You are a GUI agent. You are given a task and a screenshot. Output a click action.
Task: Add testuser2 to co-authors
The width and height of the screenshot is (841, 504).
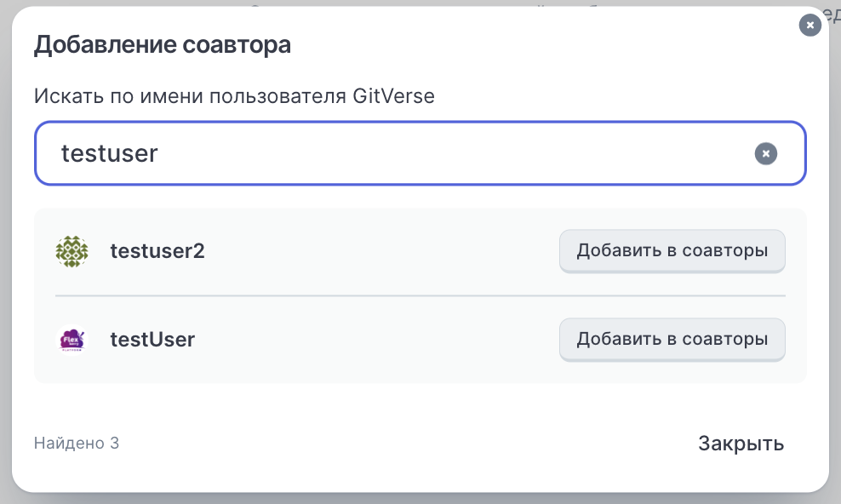tap(672, 251)
